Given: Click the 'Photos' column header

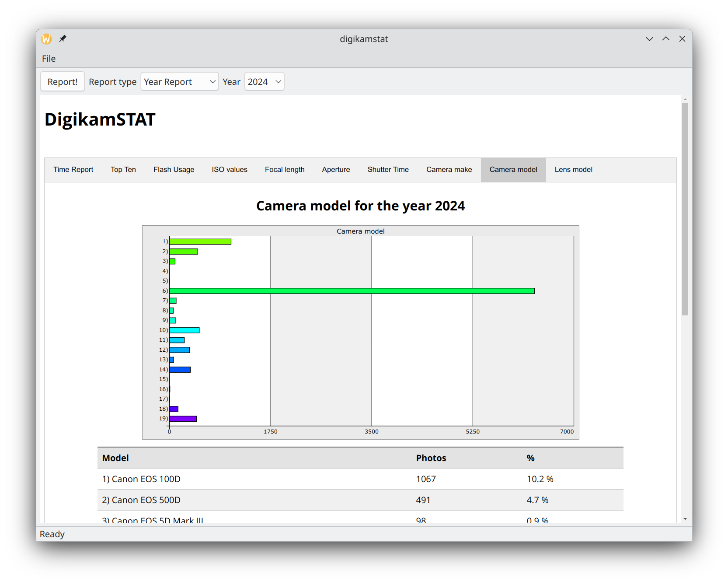Looking at the screenshot, I should (431, 458).
